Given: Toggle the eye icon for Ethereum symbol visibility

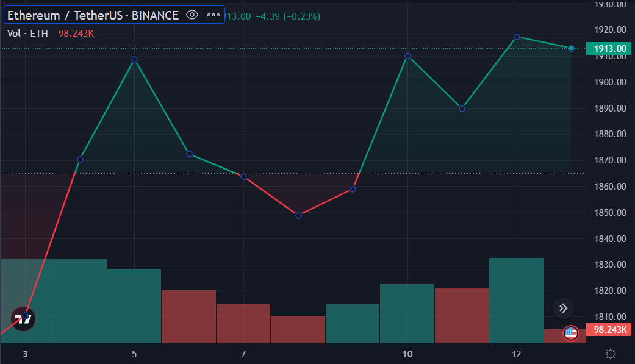Looking at the screenshot, I should (x=192, y=15).
